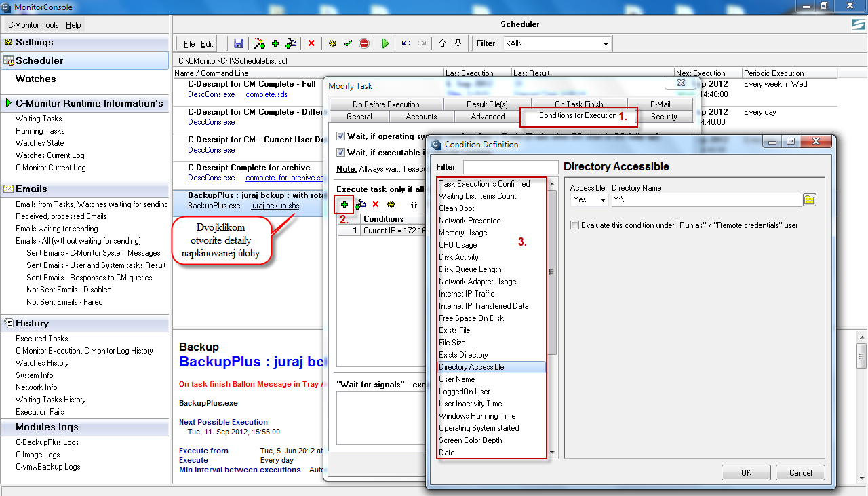Image resolution: width=868 pixels, height=496 pixels.
Task: Click green plus add condition icon in Modify Task
Action: click(x=344, y=204)
